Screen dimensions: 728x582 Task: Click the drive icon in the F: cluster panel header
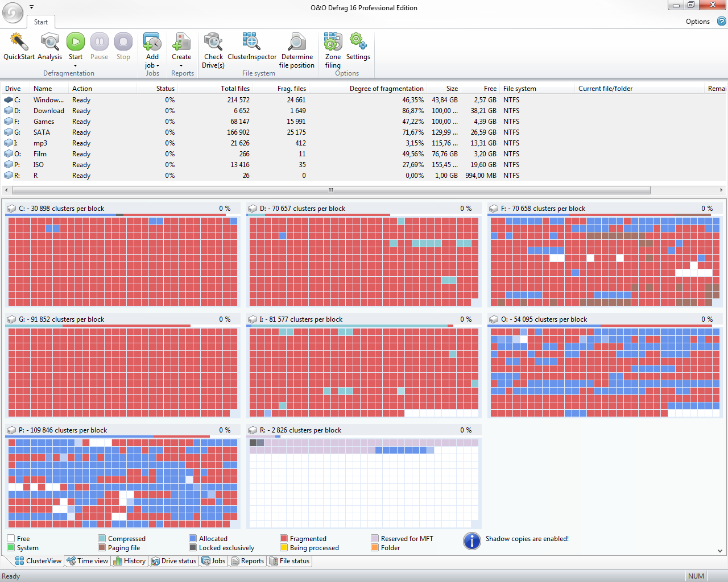click(494, 209)
